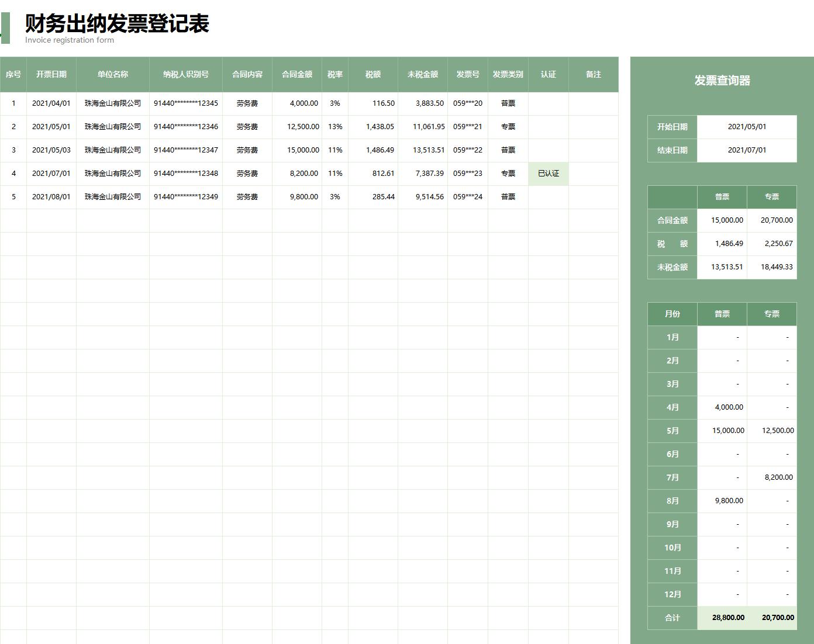The image size is (814, 644).
Task: Select 珠海金山有限公司 in row 1
Action: pos(112,103)
